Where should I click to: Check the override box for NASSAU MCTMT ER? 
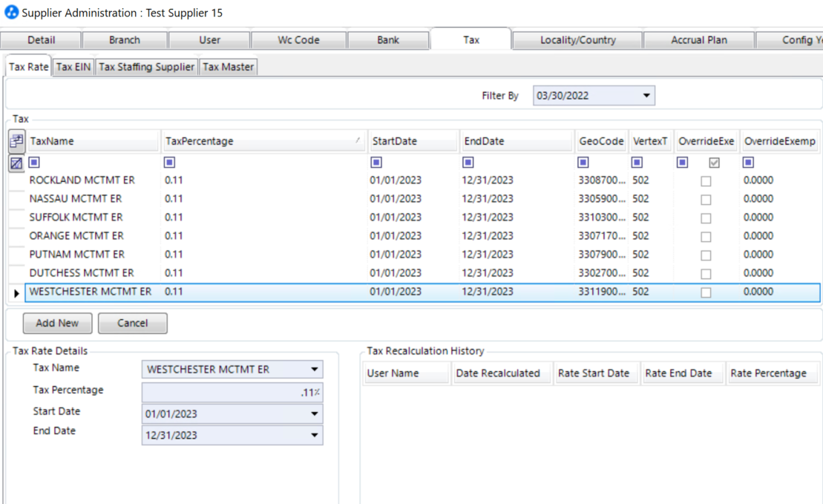pyautogui.click(x=706, y=200)
